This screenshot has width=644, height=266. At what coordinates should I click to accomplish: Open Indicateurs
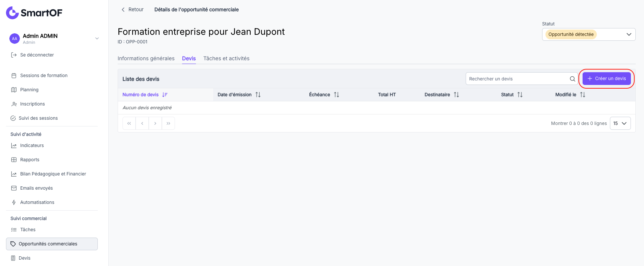pos(32,146)
